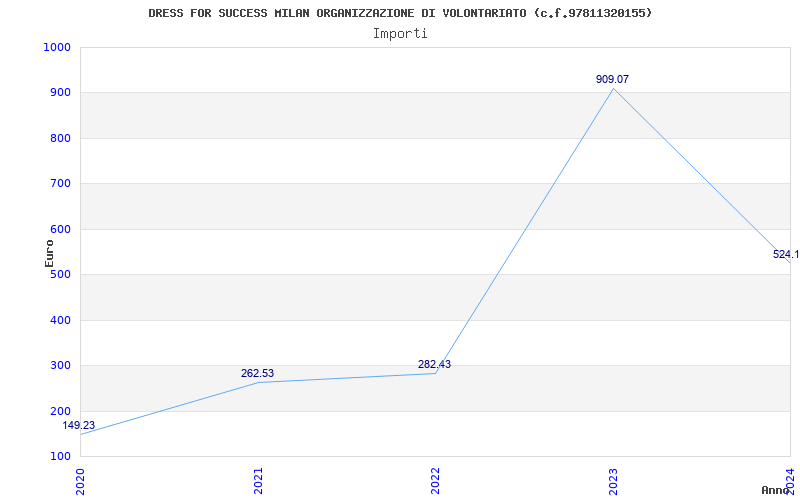Select the 262.53 data label
This screenshot has height=500, width=800.
point(257,373)
